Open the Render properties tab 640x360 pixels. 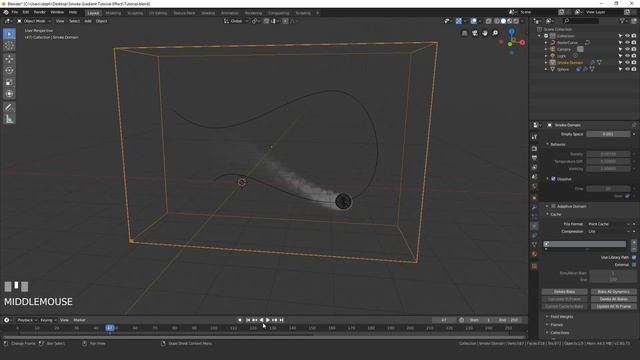point(534,149)
